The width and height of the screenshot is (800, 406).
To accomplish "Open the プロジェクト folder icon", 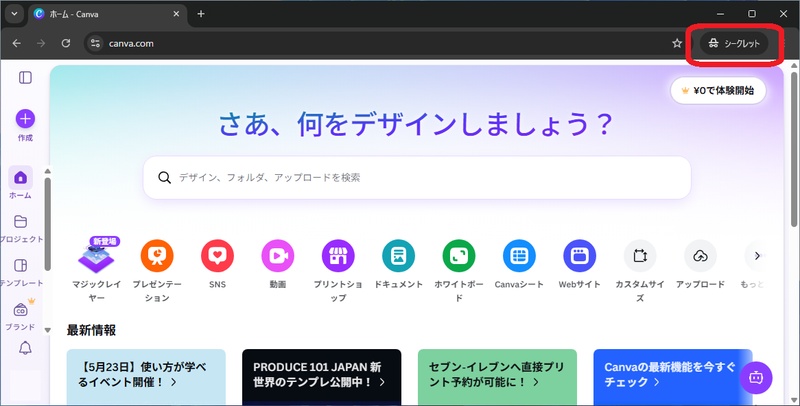I will click(20, 221).
